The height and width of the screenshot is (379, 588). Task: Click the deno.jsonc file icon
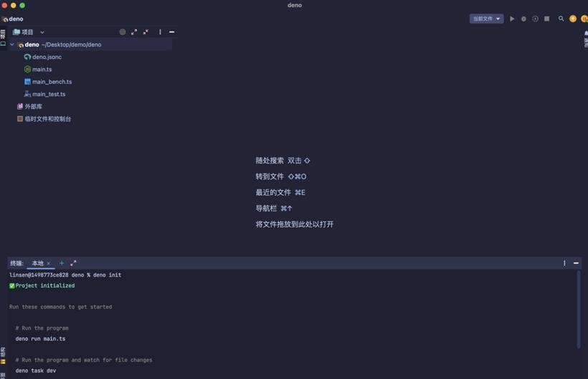(x=27, y=57)
